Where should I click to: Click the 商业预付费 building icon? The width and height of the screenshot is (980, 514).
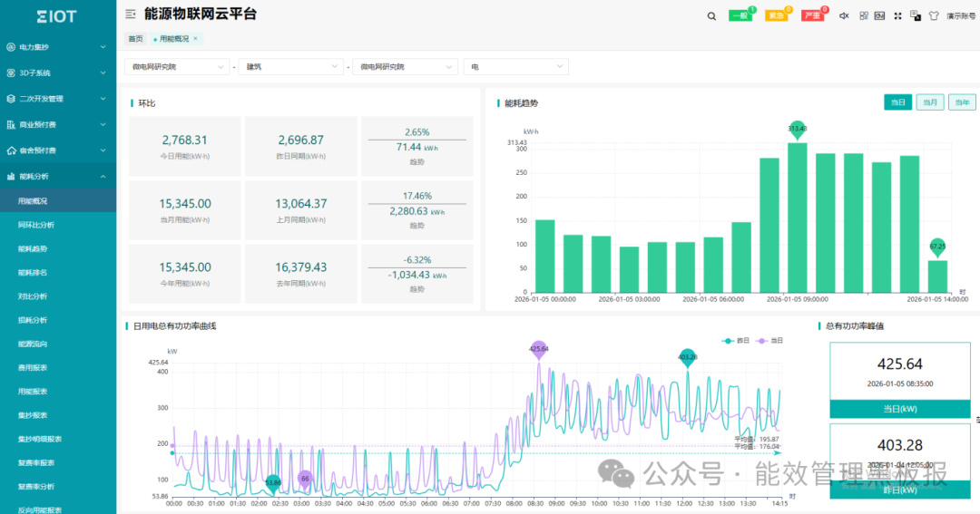coord(11,124)
